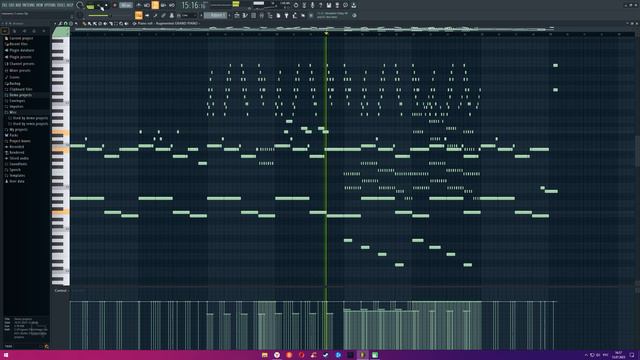Toggle the highlighted orange recording option button
Screen dimensions: 640x360
(155, 5)
